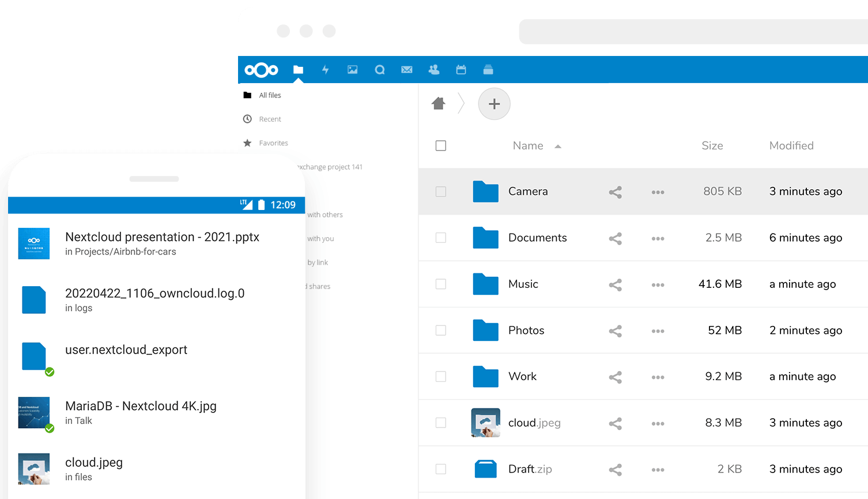Image resolution: width=868 pixels, height=499 pixels.
Task: Share the Music folder
Action: coord(616,284)
